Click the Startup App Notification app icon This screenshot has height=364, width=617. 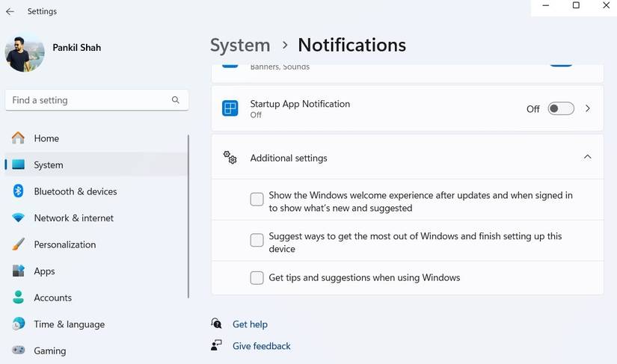[230, 108]
